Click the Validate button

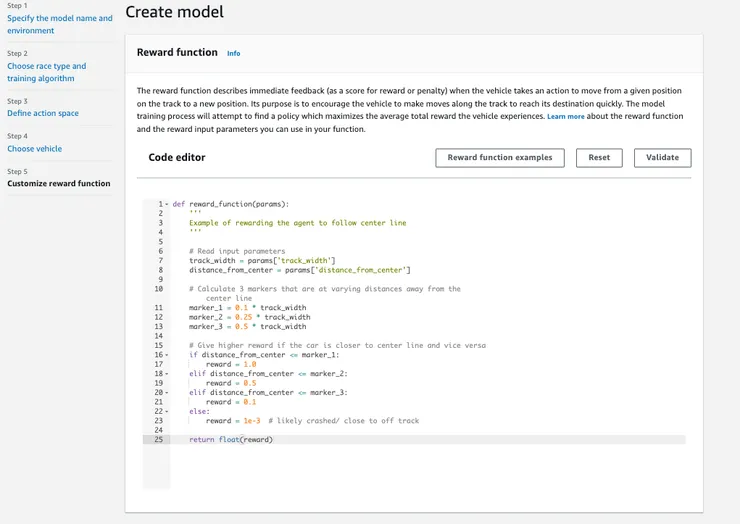[662, 158]
